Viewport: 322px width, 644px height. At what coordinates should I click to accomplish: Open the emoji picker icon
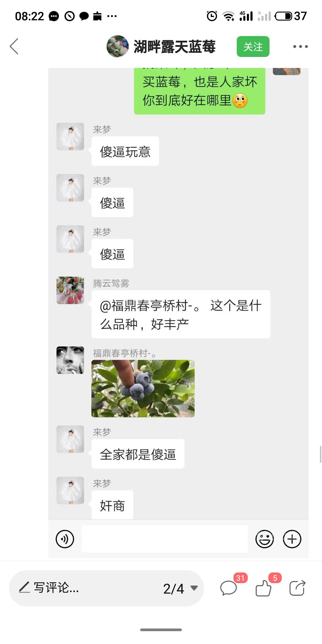tap(264, 539)
